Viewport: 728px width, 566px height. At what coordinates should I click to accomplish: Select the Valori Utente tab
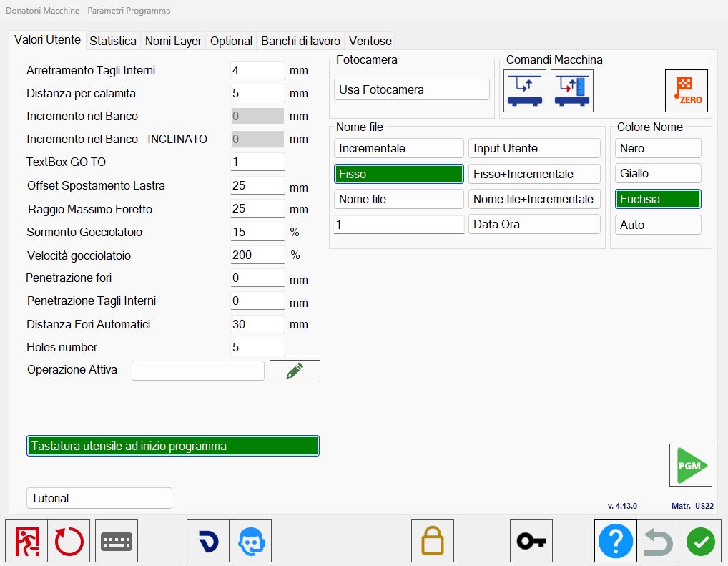pyautogui.click(x=47, y=40)
